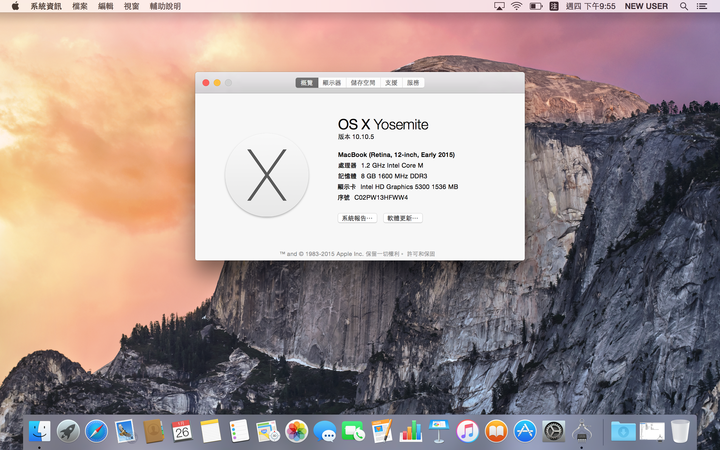Launch Launchpad rocket icon in Dock
This screenshot has height=450, width=720.
click(68, 431)
